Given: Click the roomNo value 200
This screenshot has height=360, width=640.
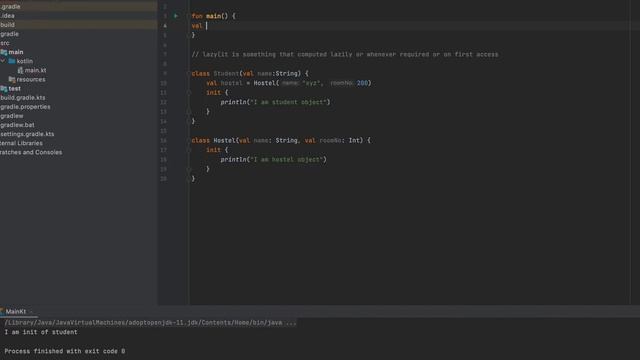Looking at the screenshot, I should click(362, 83).
